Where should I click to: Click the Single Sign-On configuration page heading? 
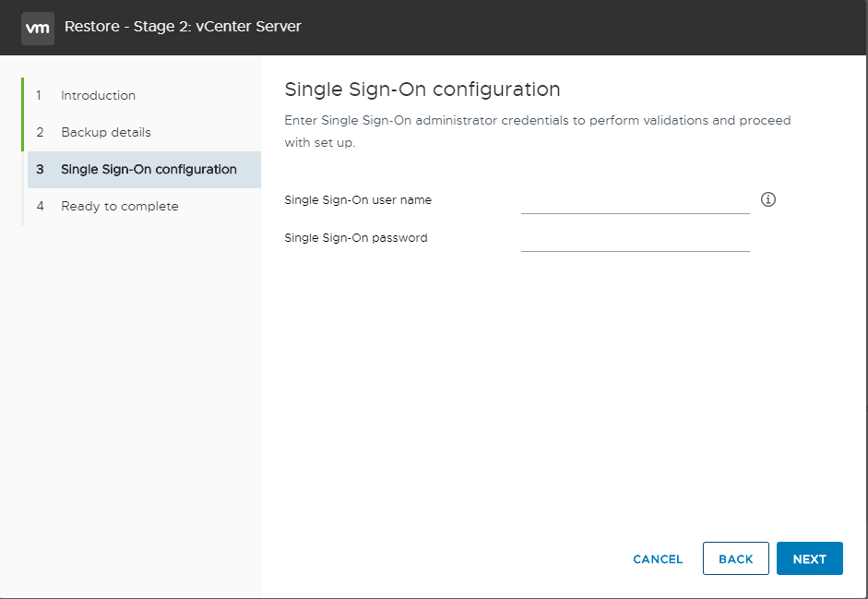pos(422,90)
